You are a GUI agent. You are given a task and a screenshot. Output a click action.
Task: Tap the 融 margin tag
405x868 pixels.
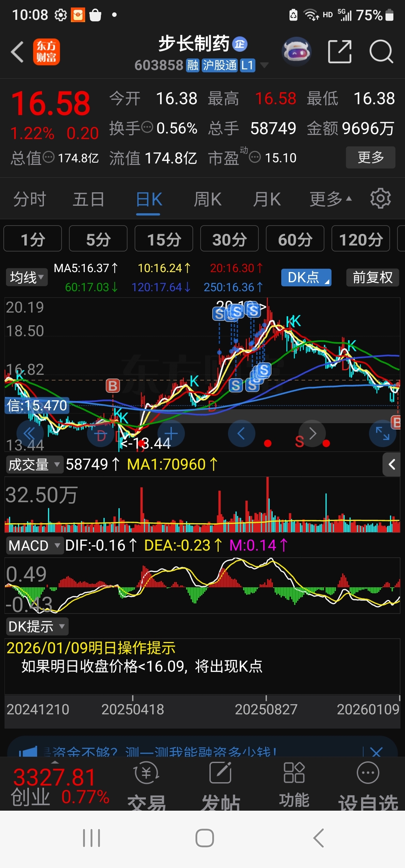193,66
